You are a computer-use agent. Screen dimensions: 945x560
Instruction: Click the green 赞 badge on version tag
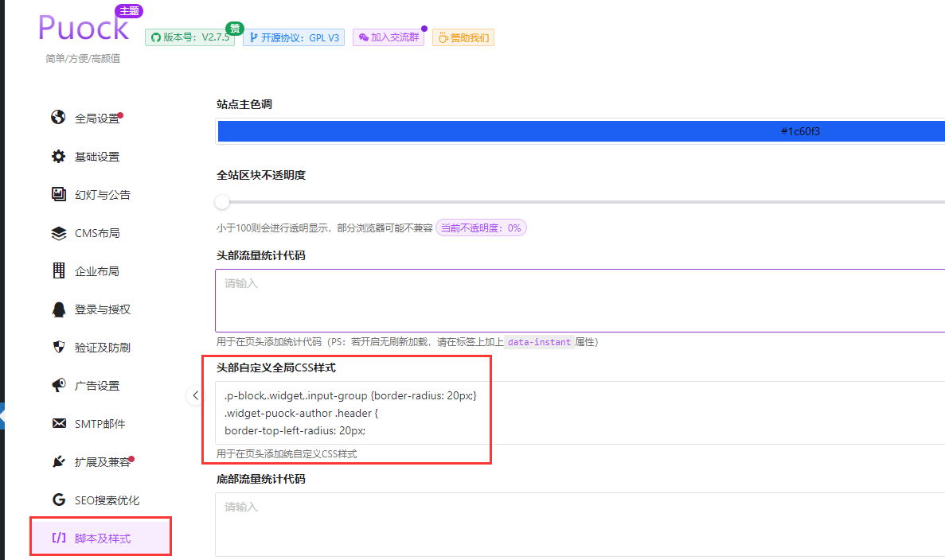[x=234, y=29]
